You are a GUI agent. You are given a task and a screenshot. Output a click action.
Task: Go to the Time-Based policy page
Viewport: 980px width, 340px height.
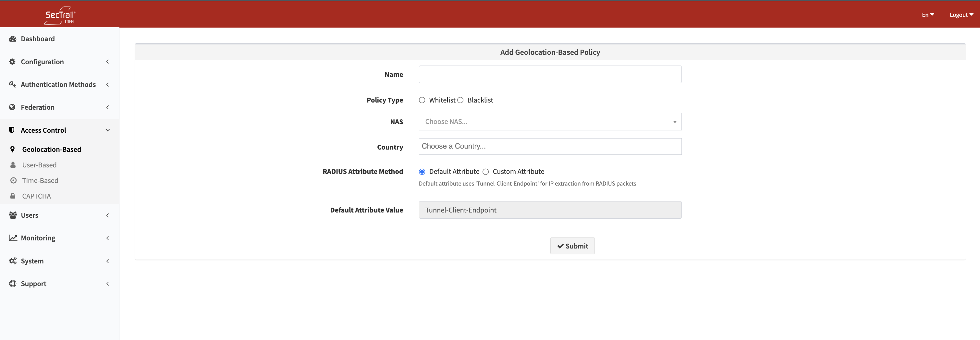(40, 181)
